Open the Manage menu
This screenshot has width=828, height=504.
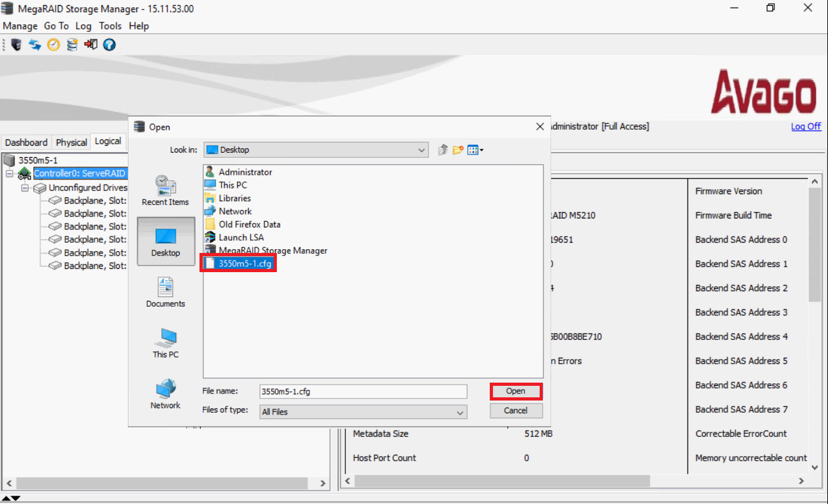[20, 26]
